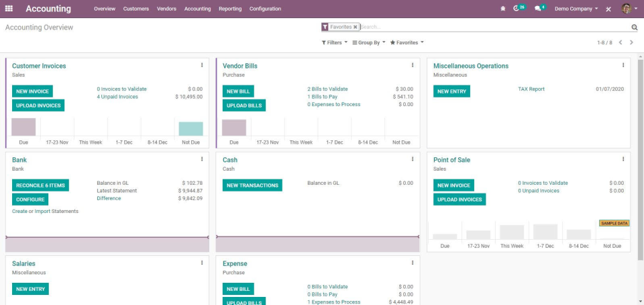Viewport: 644px width, 305px height.
Task: Open the Reporting menu
Action: [x=230, y=9]
